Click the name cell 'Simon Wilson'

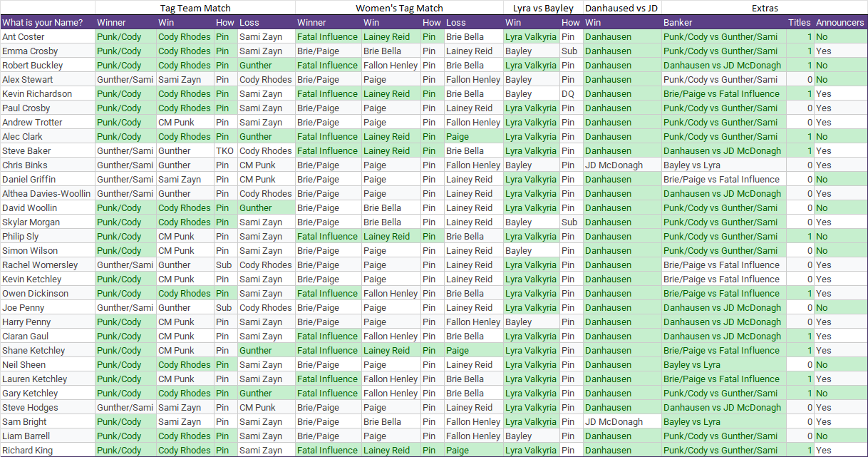tap(48, 250)
